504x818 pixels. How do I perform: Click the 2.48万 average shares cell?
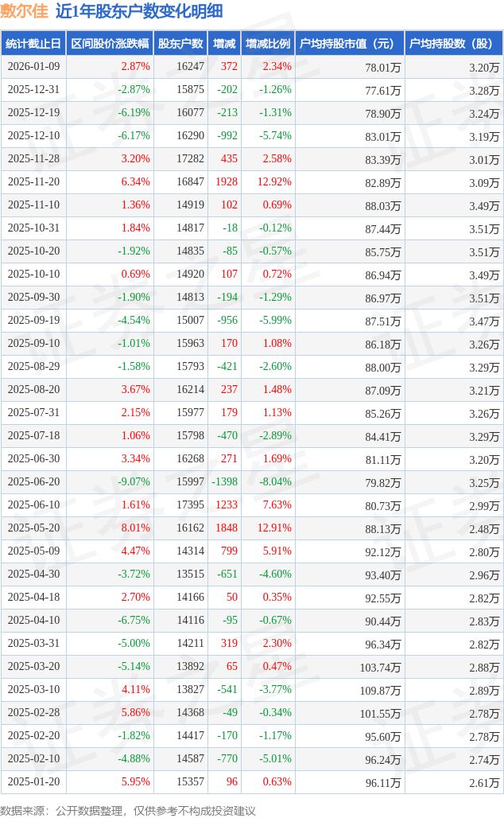tap(484, 528)
